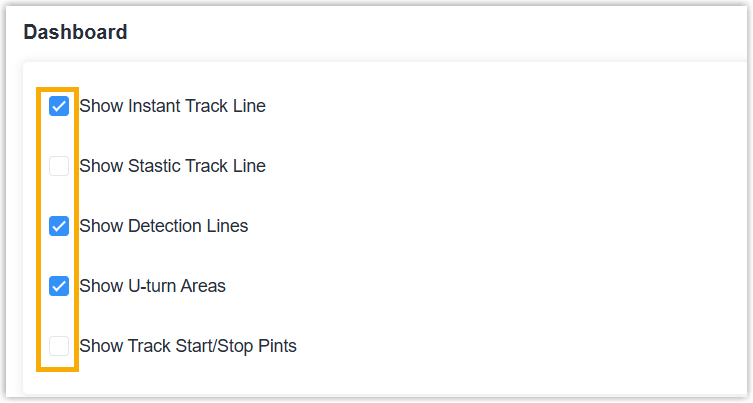Click the blue checkmark icon beside Instant Track Line
The height and width of the screenshot is (403, 753).
59,106
